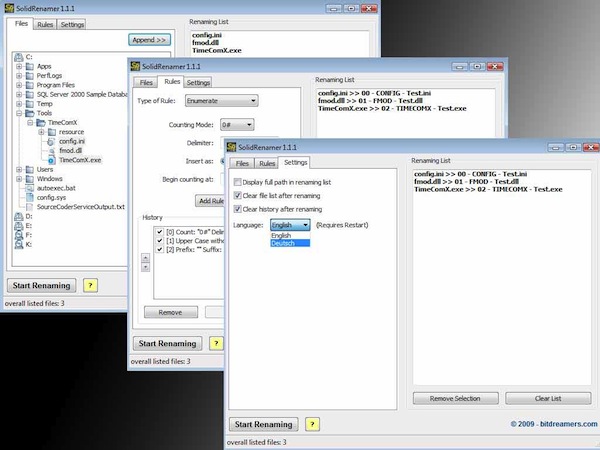Click the TimeComX.exe file icon in tree
The image size is (600, 450).
pyautogui.click(x=51, y=160)
